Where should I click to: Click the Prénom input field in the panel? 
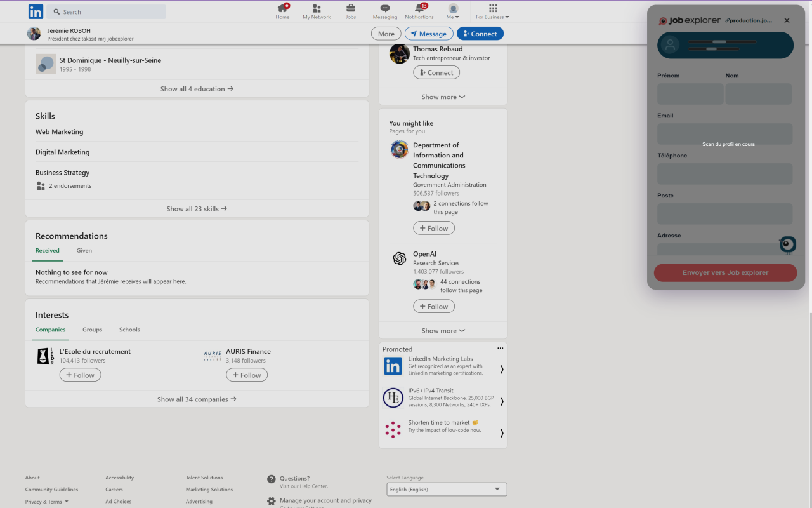690,93
